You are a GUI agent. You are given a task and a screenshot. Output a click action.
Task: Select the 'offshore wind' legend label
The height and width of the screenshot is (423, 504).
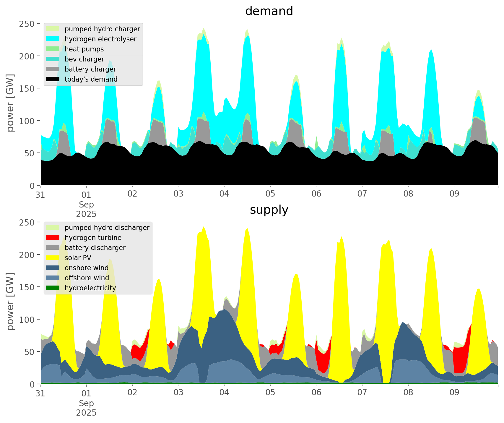tap(87, 278)
